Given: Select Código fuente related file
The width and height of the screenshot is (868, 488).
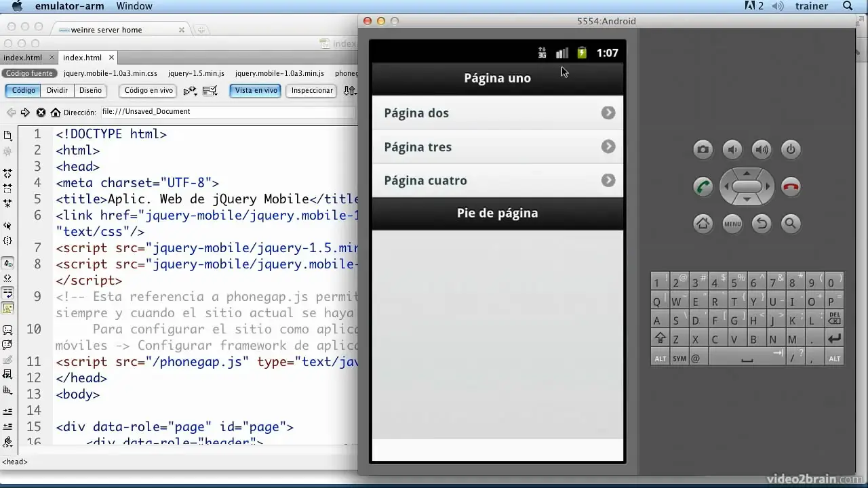Looking at the screenshot, I should 30,73.
